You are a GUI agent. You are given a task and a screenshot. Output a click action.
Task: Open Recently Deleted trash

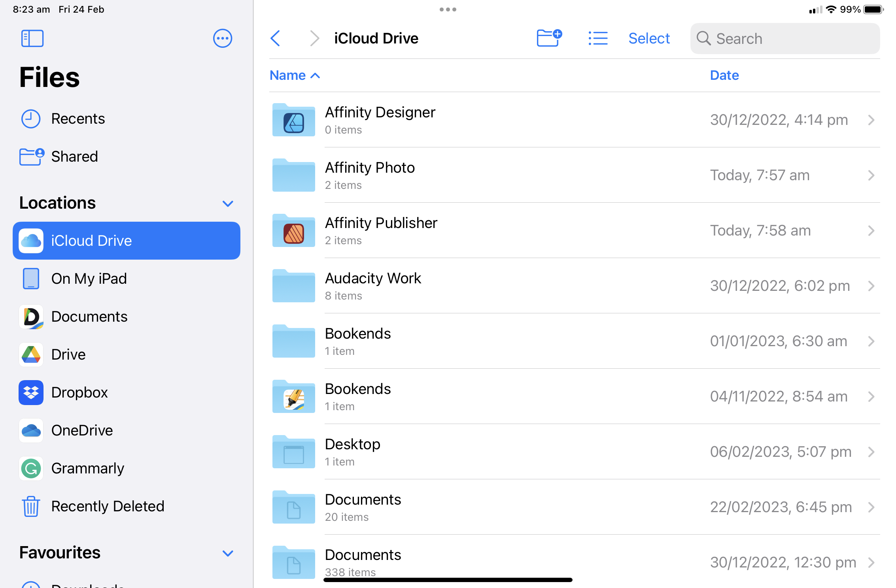108,506
